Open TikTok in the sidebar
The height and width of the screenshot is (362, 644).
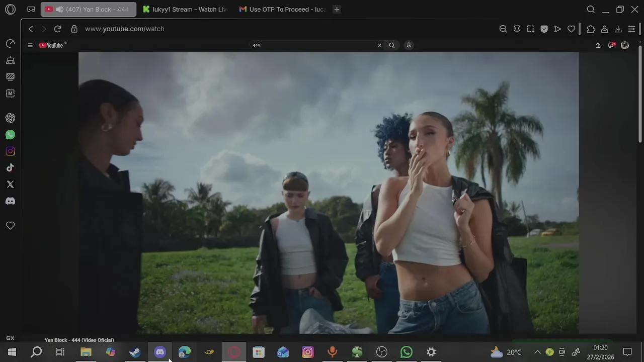click(10, 168)
